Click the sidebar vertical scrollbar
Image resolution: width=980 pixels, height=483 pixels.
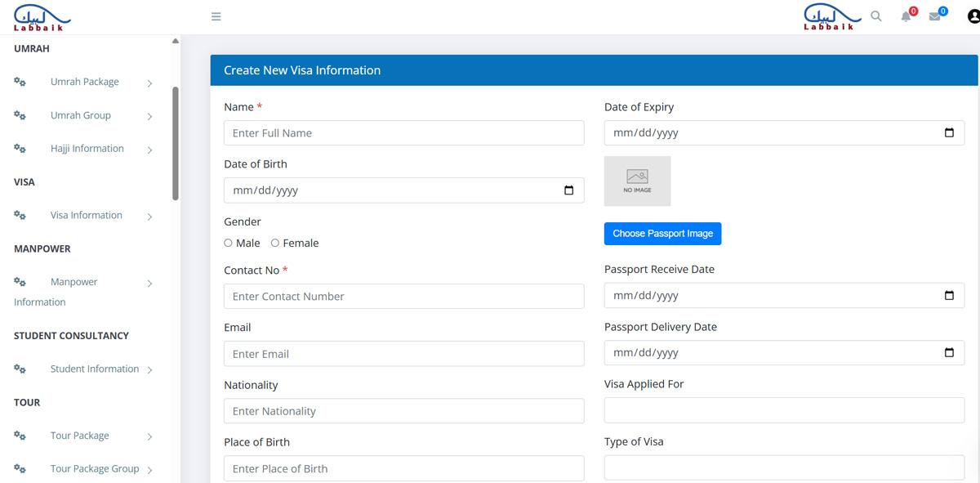coord(176,143)
